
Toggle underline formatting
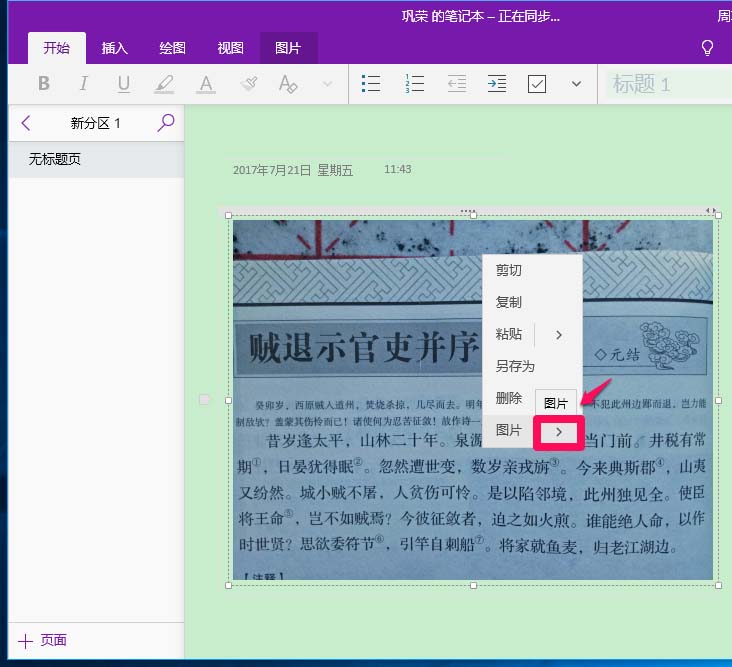click(124, 84)
